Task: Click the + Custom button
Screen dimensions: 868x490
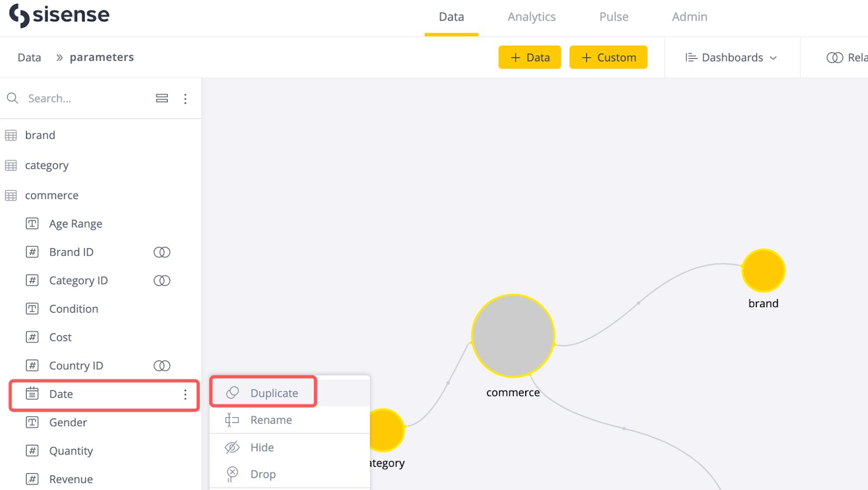Action: coord(608,58)
